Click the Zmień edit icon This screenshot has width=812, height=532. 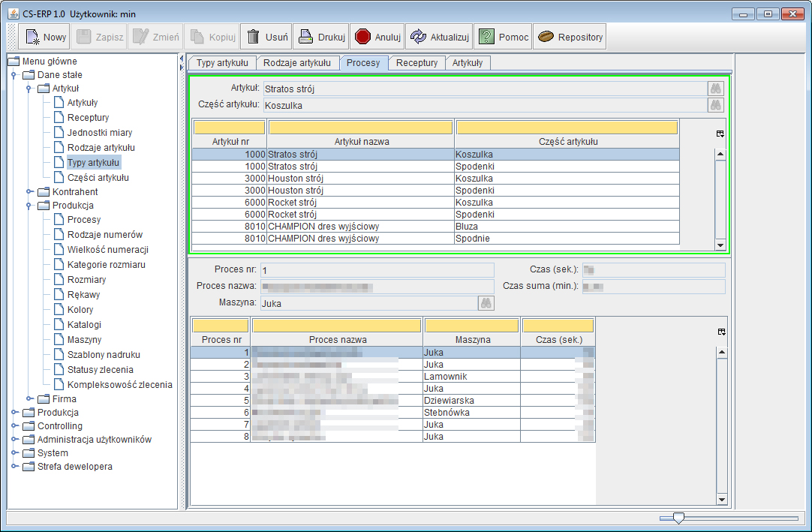click(x=141, y=37)
